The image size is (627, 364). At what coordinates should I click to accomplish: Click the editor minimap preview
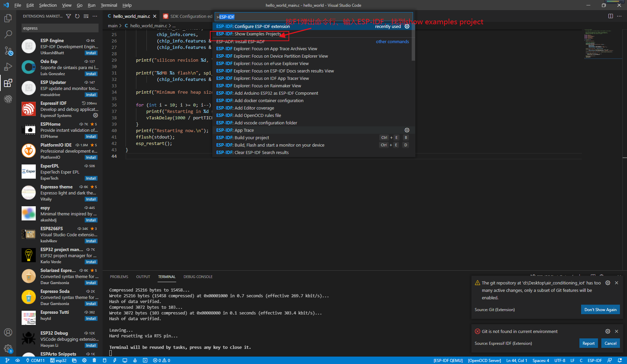pyautogui.click(x=603, y=44)
